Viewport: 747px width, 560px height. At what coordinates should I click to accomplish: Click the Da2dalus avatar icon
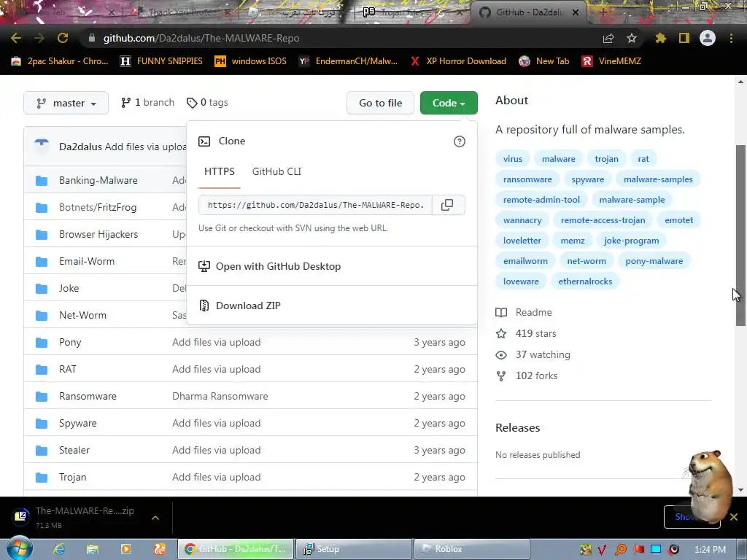(x=42, y=144)
